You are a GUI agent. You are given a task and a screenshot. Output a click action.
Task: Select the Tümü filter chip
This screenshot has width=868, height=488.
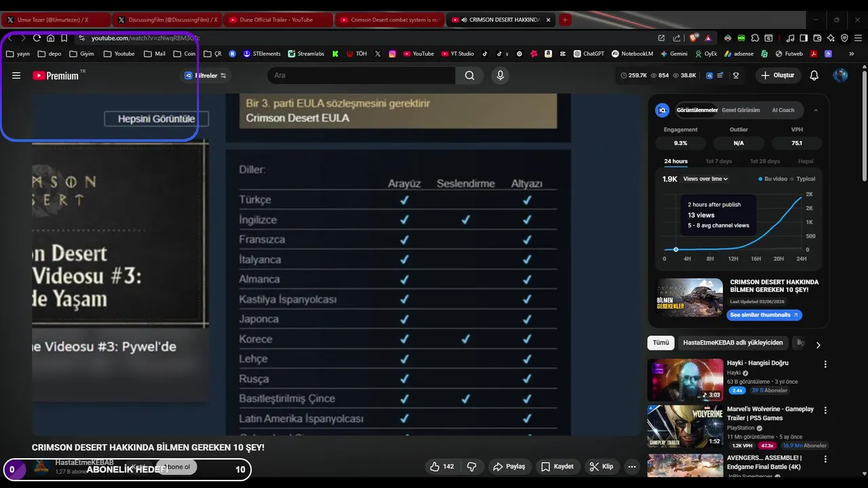click(660, 343)
